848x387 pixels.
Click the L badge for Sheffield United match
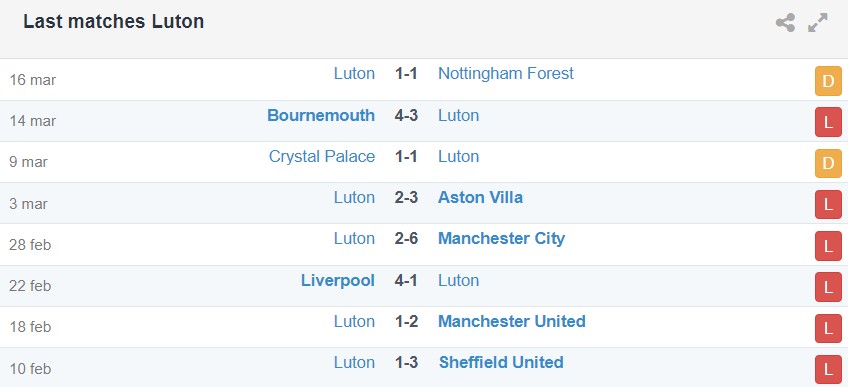click(828, 369)
